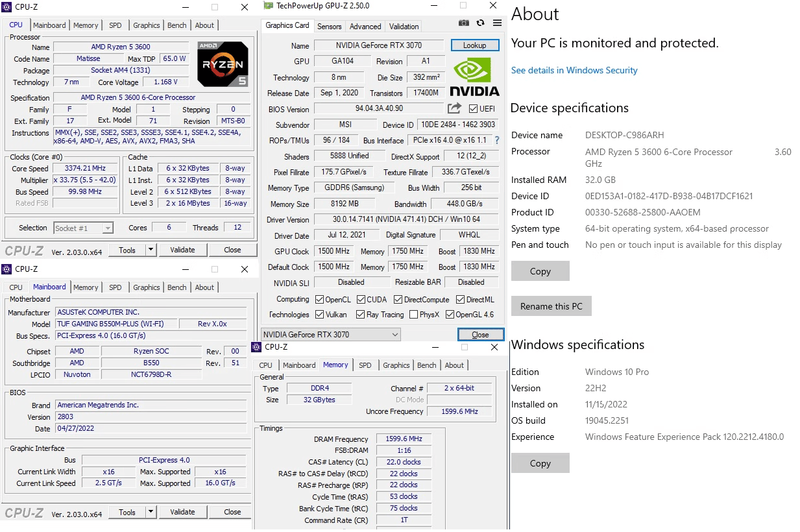Click the NVIDIA logo in GPU-Z
This screenshot has height=532, width=800.
tap(475, 77)
